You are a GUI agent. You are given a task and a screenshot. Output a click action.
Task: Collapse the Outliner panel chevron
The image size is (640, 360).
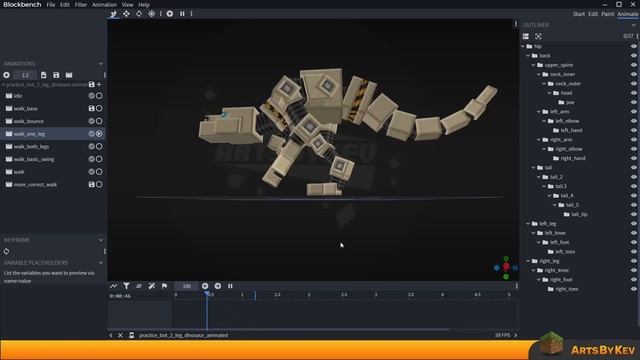[633, 25]
